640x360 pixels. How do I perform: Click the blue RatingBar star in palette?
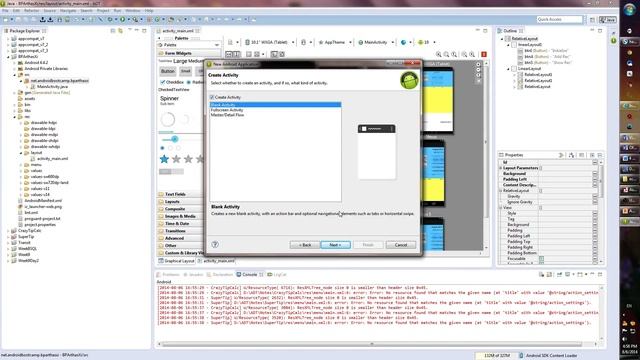pyautogui.click(x=164, y=159)
